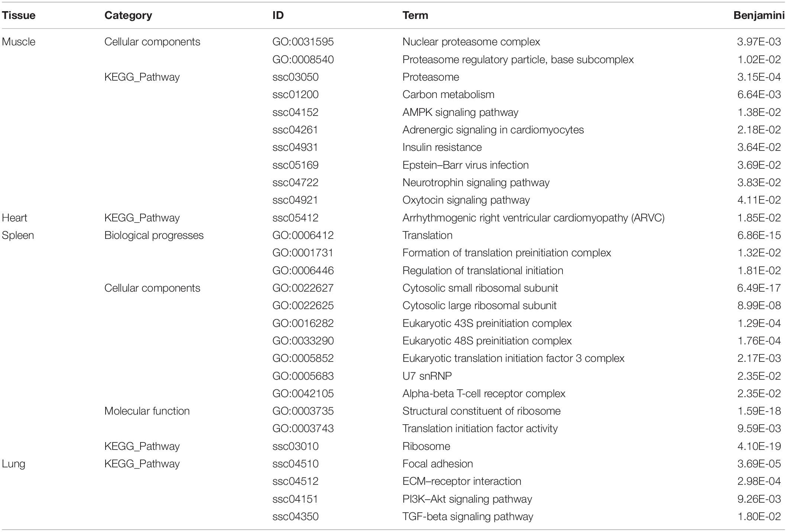787x532 pixels.
Task: Select ID ssc04512
Action: [x=296, y=481]
